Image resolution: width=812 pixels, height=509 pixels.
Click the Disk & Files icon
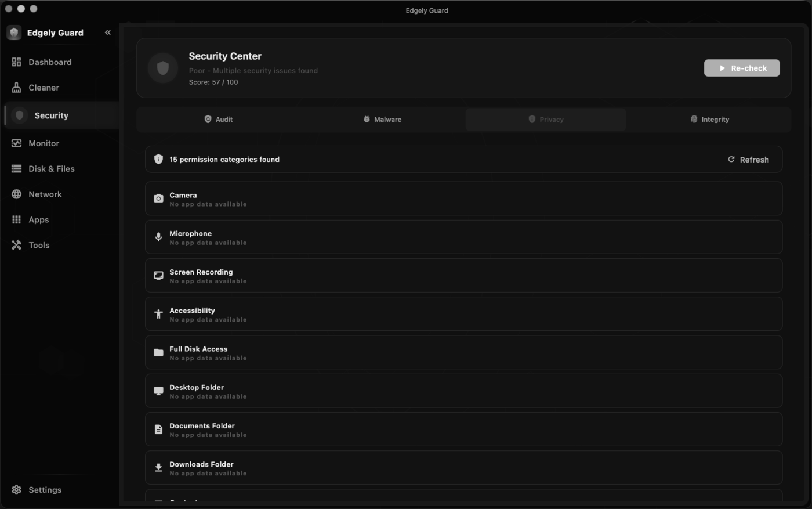(x=16, y=169)
